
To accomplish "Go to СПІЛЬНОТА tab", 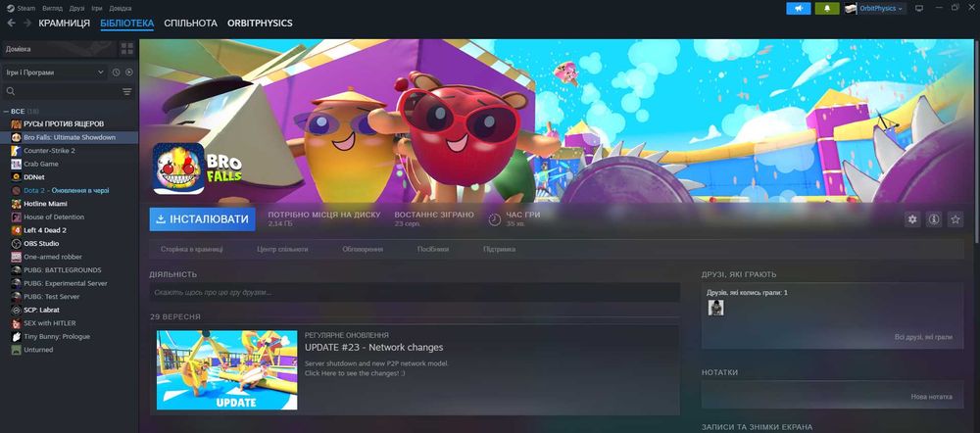I will (x=191, y=24).
